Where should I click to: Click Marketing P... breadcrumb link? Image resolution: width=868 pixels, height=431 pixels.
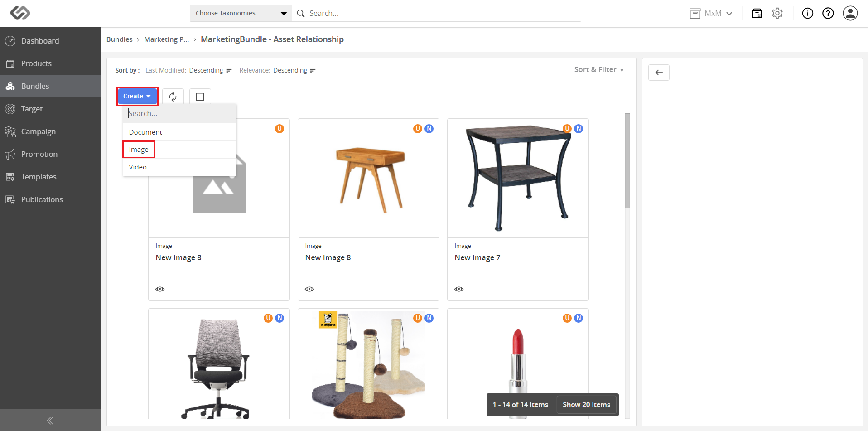pos(167,39)
